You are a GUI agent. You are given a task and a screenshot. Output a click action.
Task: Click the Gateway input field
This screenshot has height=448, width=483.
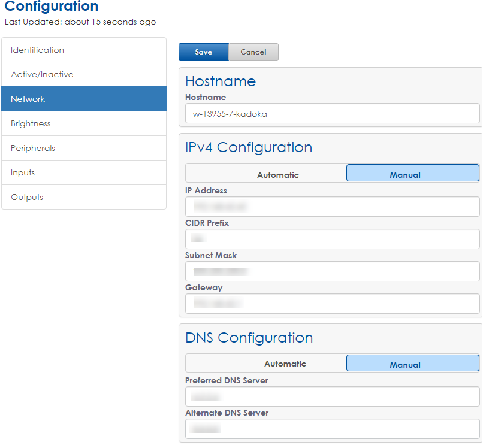(332, 304)
